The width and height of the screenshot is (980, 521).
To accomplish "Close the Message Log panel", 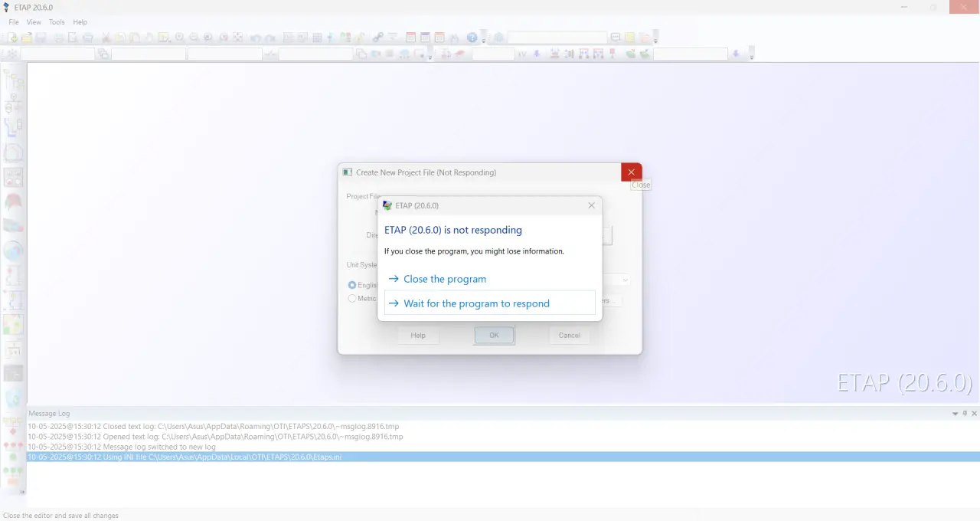I will [x=974, y=414].
